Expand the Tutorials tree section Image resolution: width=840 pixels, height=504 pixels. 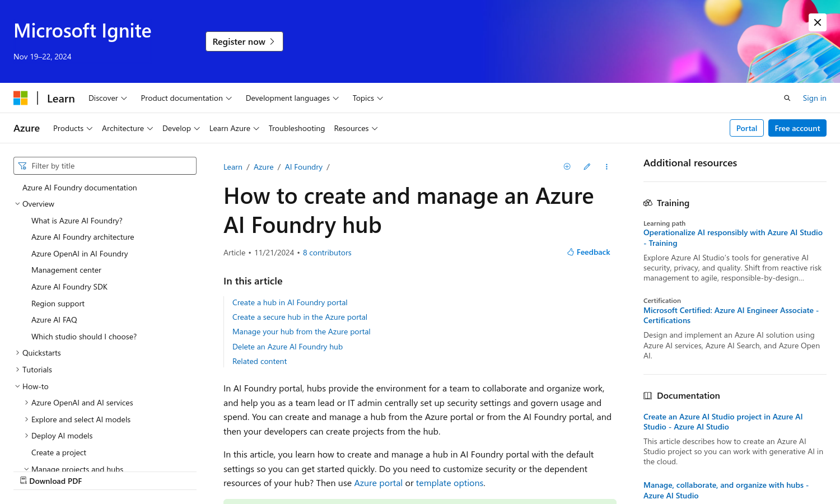pos(17,370)
